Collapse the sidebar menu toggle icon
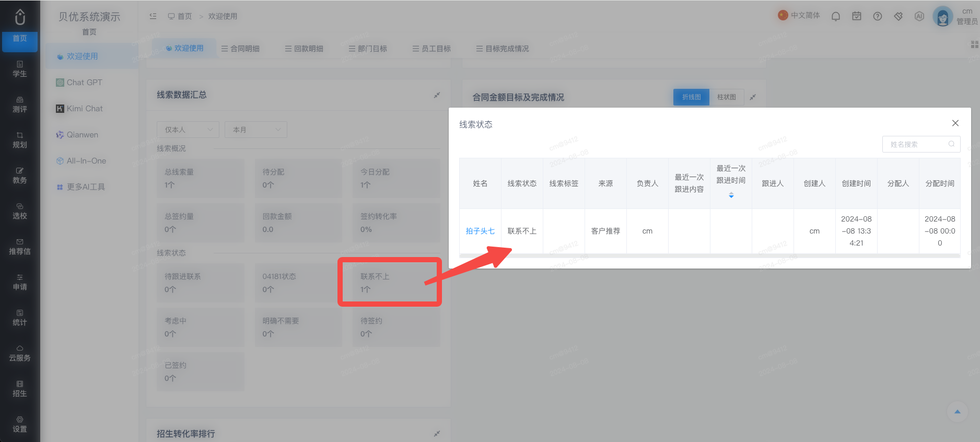The image size is (980, 442). coord(153,16)
